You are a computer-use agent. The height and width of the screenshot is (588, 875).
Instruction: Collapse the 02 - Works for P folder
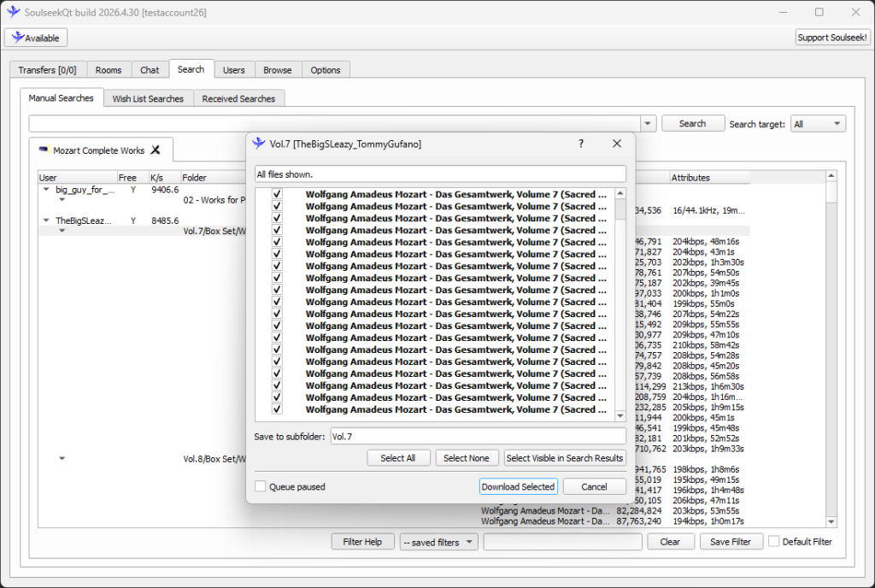pyautogui.click(x=62, y=200)
